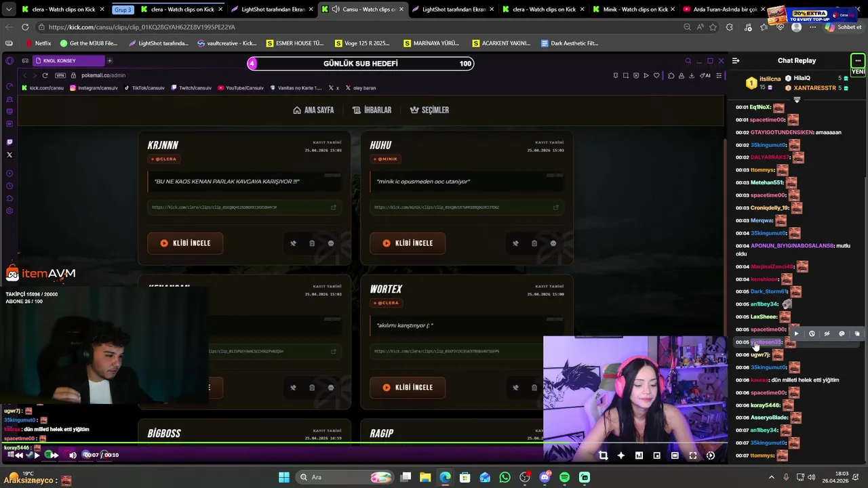The image size is (868, 488).
Task: Open the MARİNAYA YÜRÜ... bookmark
Action: coord(431,43)
